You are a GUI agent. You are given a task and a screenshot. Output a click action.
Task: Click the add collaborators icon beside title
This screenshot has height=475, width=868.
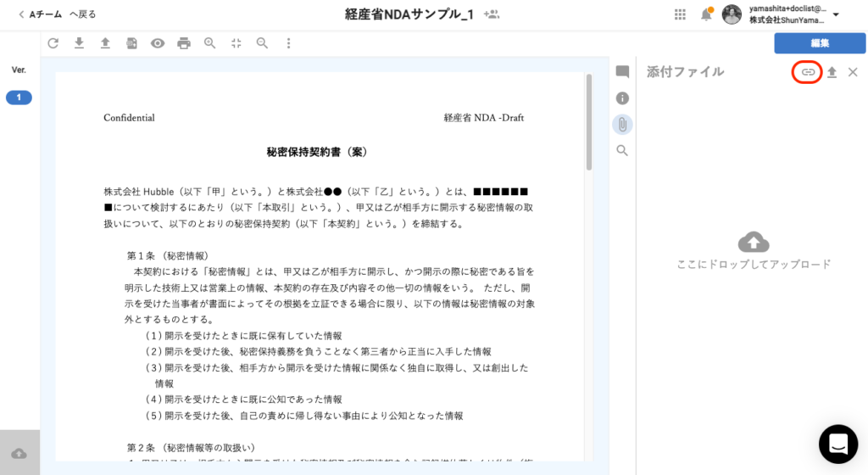pyautogui.click(x=491, y=14)
